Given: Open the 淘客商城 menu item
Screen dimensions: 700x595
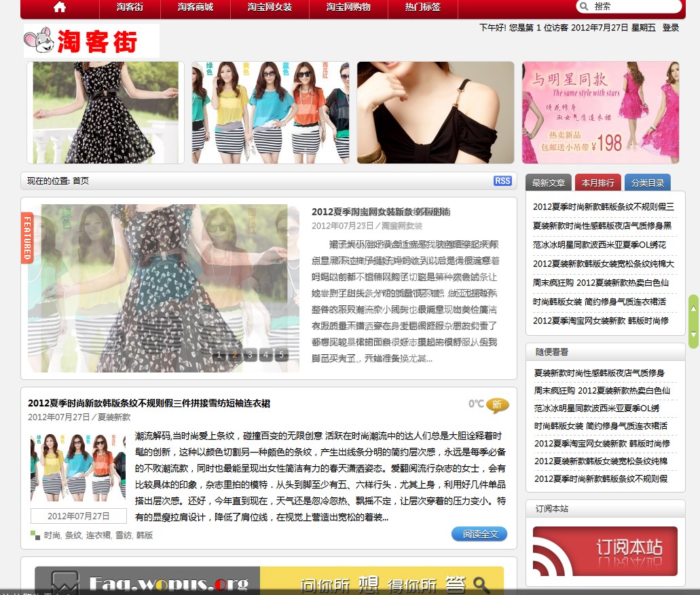Looking at the screenshot, I should [x=195, y=7].
